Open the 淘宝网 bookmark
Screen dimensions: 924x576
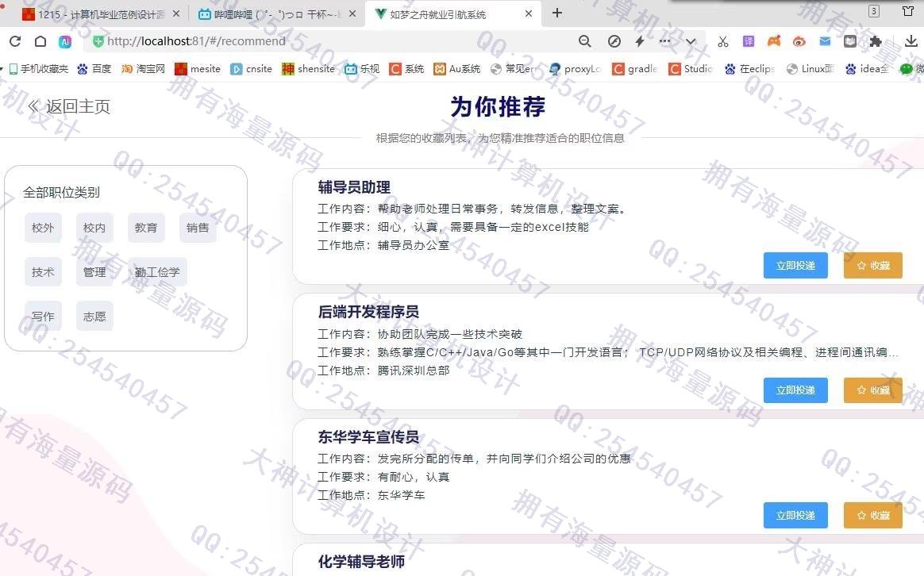pos(143,69)
